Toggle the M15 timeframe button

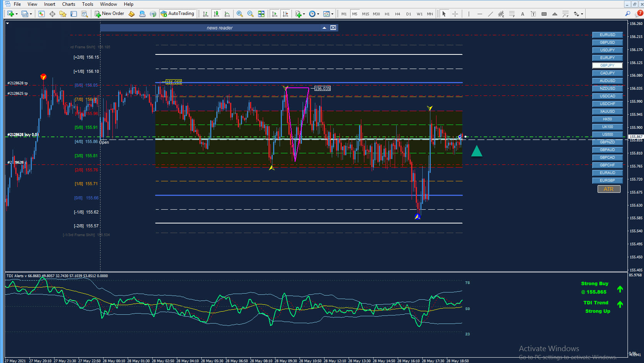click(366, 14)
